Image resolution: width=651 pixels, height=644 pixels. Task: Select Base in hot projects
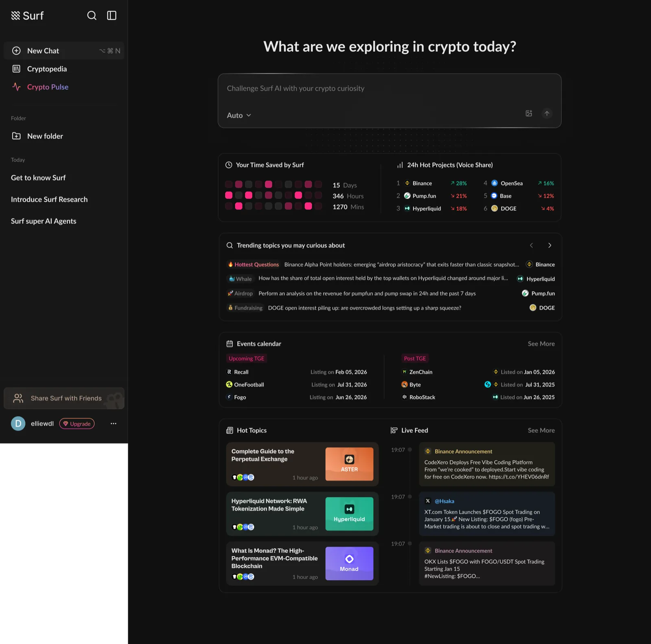pos(518,196)
